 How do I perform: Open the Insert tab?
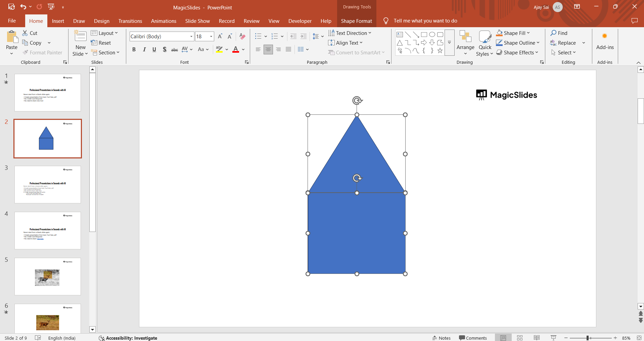click(x=58, y=21)
